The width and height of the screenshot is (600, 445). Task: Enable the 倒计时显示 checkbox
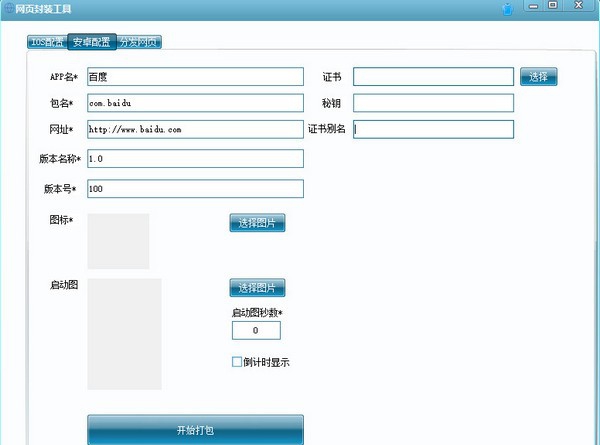point(237,362)
